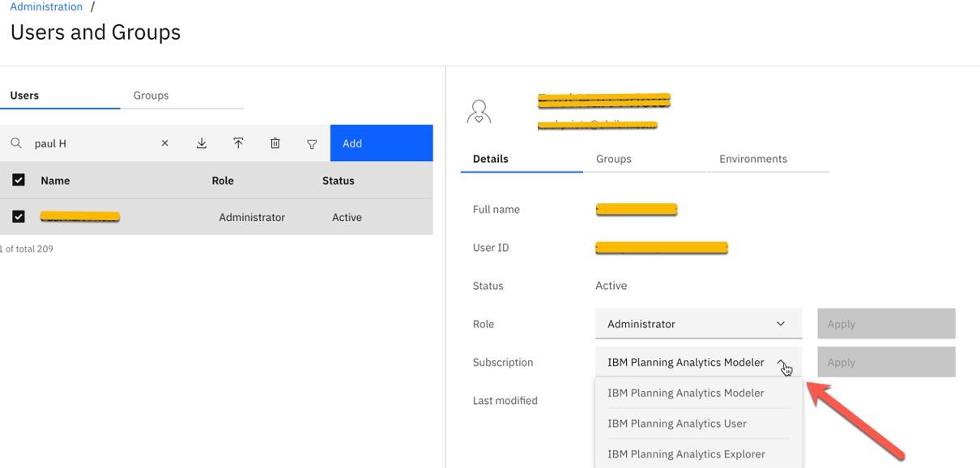Click the Users and Groups page title
The image size is (980, 468).
96,32
